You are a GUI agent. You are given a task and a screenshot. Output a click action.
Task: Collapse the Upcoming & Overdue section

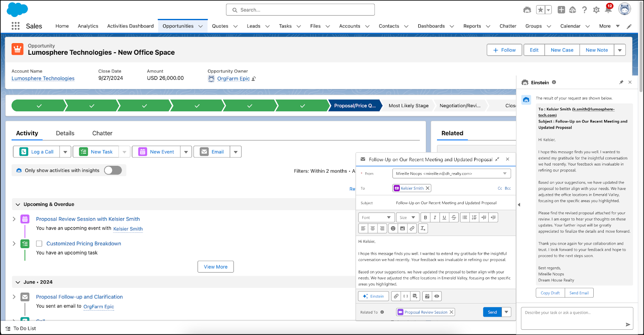[x=18, y=205]
